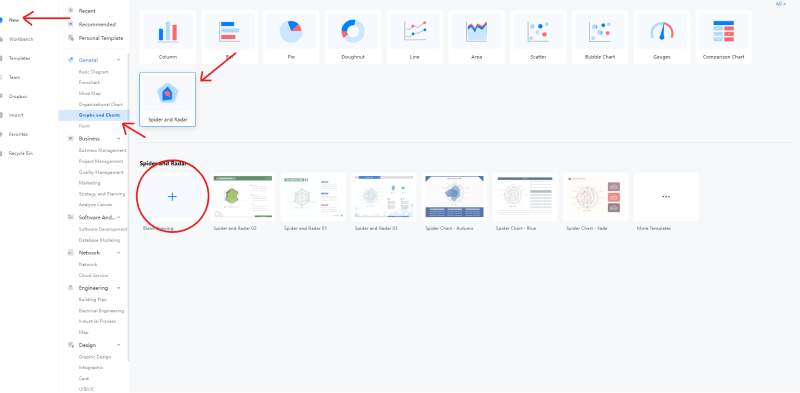
Task: Choose the Pie chart type
Action: (x=291, y=31)
